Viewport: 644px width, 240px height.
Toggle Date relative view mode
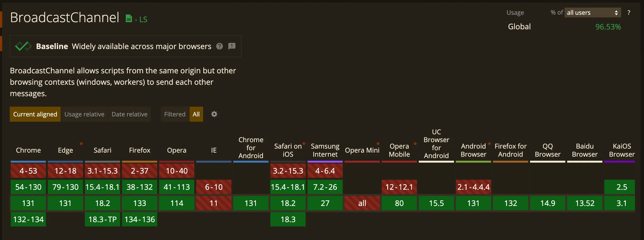click(x=129, y=114)
